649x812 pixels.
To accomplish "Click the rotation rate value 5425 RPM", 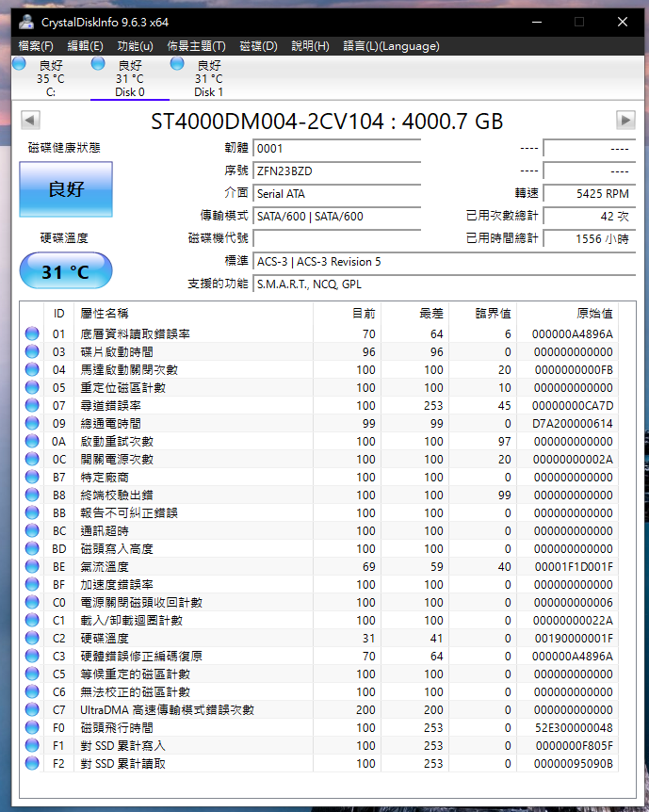I will pos(590,194).
